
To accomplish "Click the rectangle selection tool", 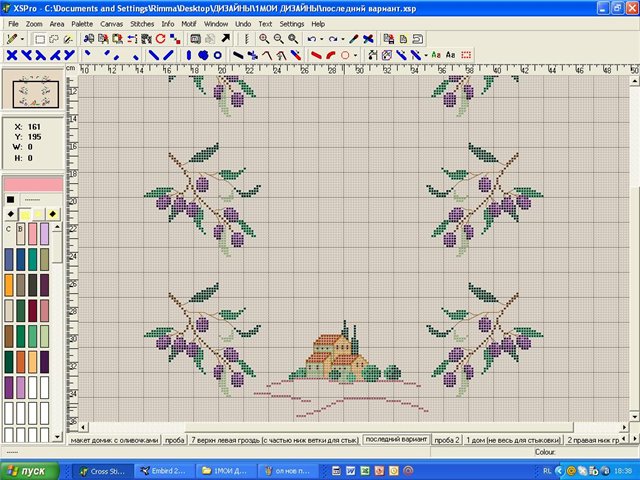I will (x=39, y=38).
